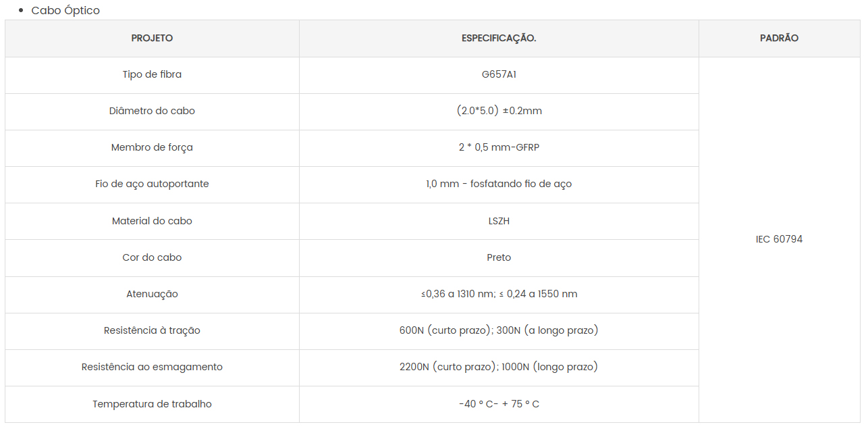Screen dimensions: 868x429
Task: Click the Diâmetro do cabo label
Action: pyautogui.click(x=152, y=111)
